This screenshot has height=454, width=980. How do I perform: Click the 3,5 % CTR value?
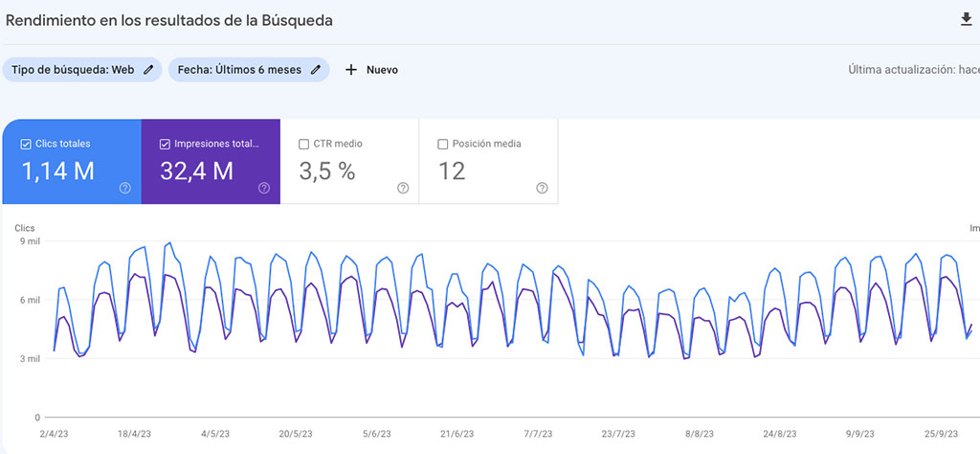pyautogui.click(x=327, y=172)
